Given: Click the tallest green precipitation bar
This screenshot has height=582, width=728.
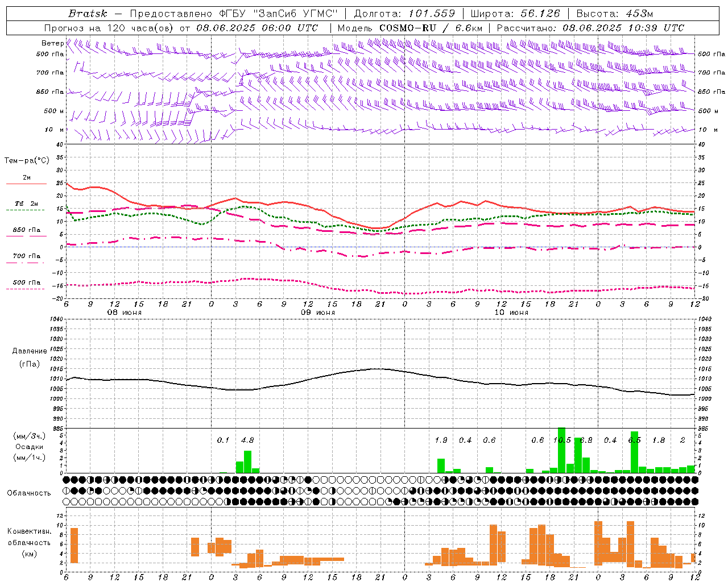Looking at the screenshot, I should point(561,450).
